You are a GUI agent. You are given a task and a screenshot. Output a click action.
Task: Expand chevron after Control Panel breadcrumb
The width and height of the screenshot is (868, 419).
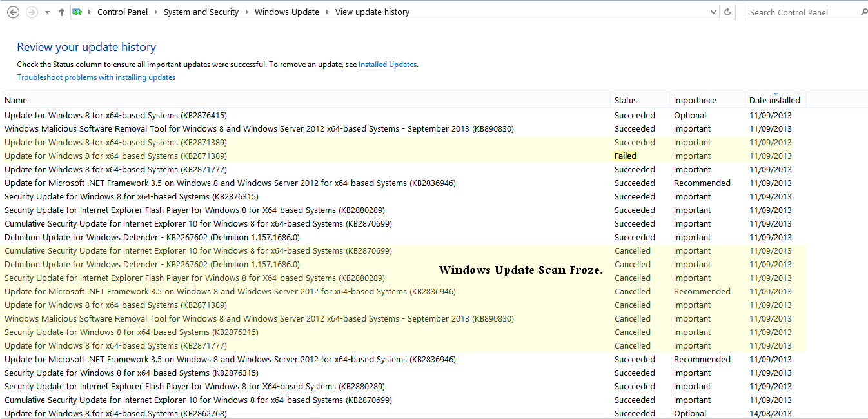tap(155, 12)
